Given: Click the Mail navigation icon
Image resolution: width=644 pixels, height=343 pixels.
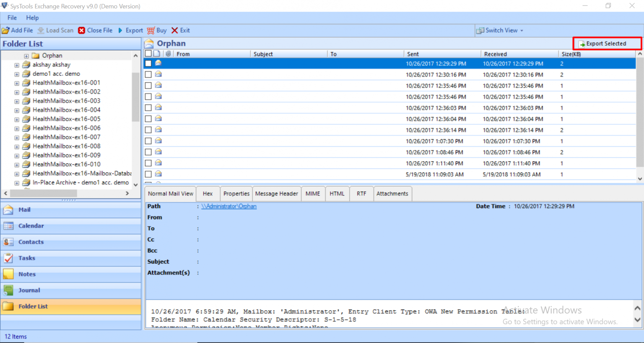Looking at the screenshot, I should (8, 210).
